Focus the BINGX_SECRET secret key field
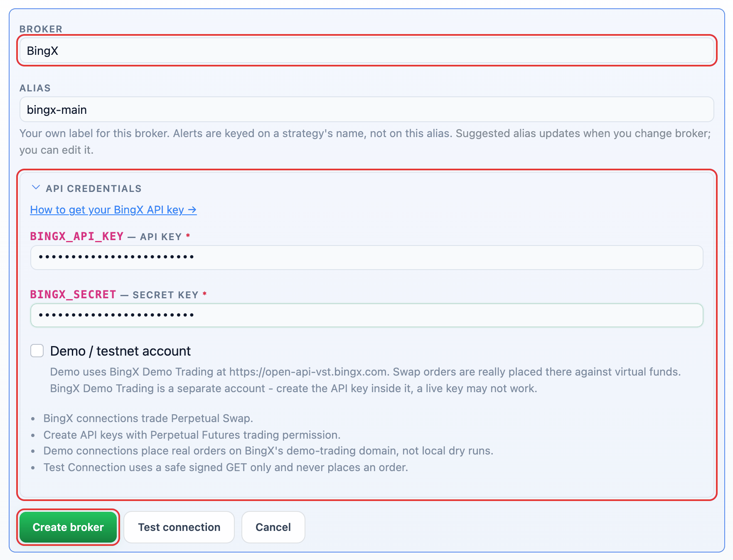Image resolution: width=733 pixels, height=560 pixels. 366,315
